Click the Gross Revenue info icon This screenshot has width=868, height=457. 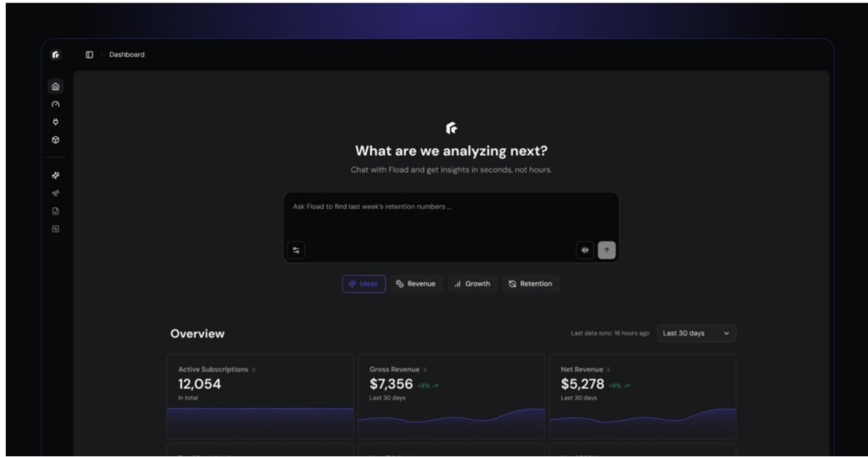pos(425,370)
